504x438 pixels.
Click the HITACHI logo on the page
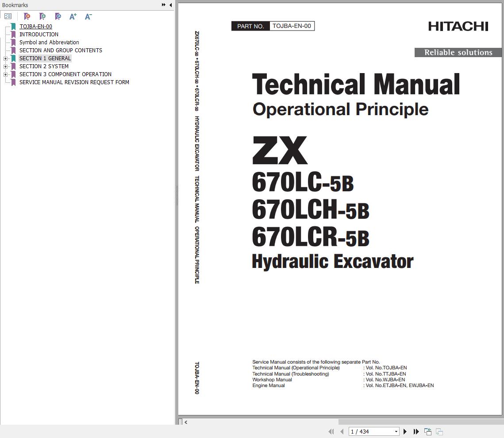[x=458, y=27]
